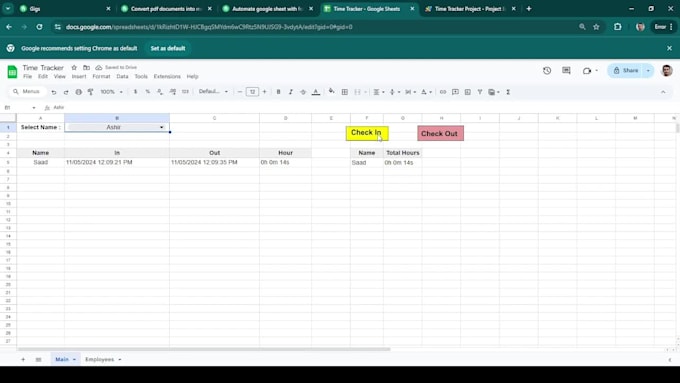Open the Help menu
The height and width of the screenshot is (383, 680).
pos(193,76)
